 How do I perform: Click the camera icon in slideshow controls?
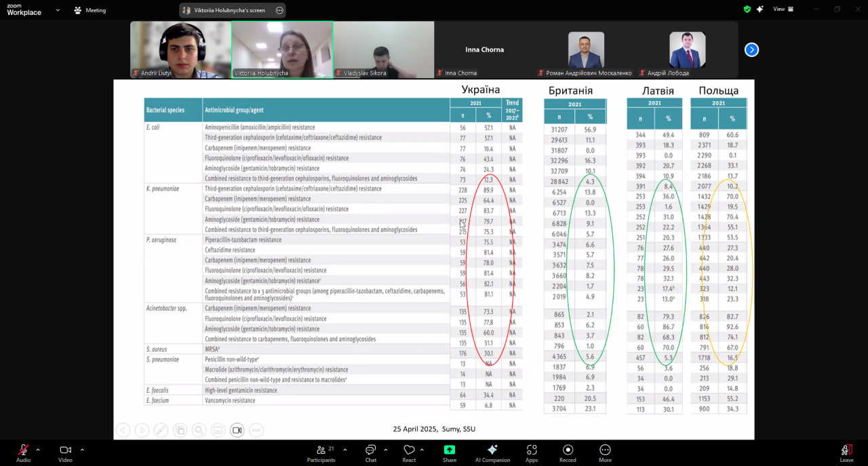click(237, 429)
